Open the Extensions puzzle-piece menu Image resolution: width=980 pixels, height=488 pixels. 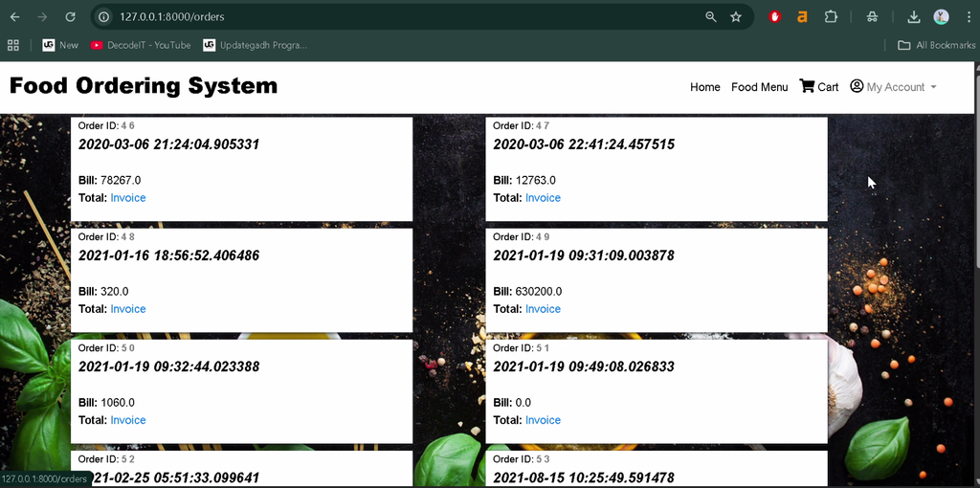(831, 17)
